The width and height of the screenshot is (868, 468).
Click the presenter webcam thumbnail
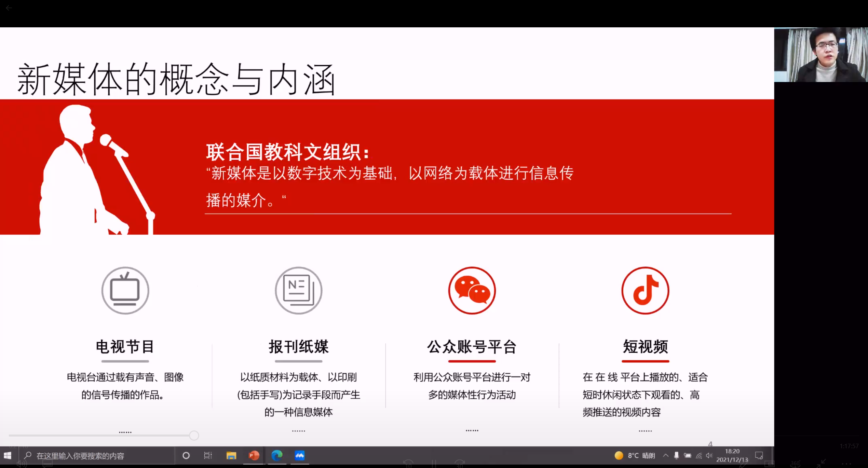click(820, 55)
